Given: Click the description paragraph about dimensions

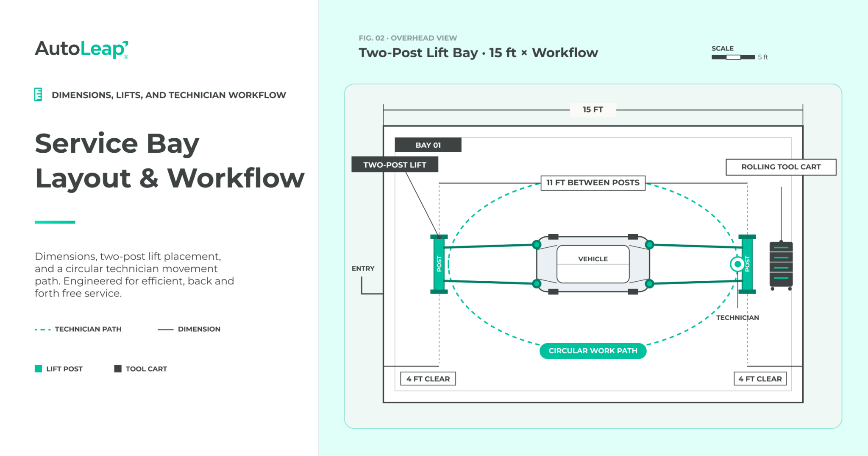Looking at the screenshot, I should point(134,275).
